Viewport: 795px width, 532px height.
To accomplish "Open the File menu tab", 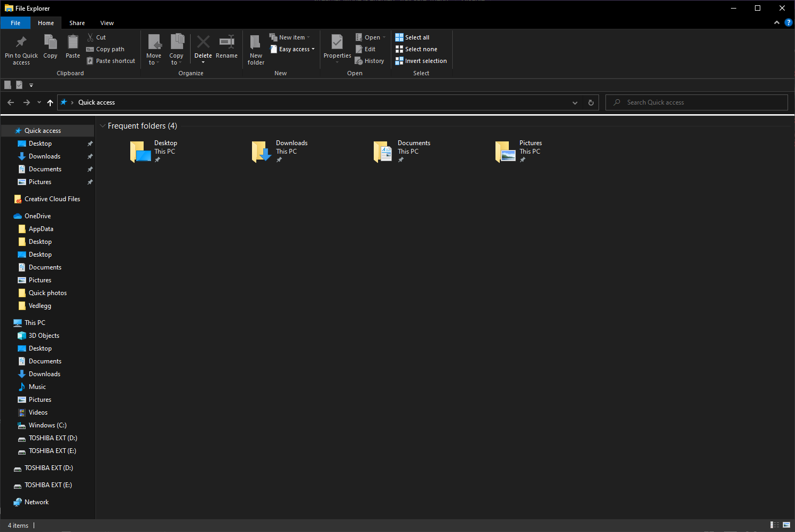I will coord(15,23).
